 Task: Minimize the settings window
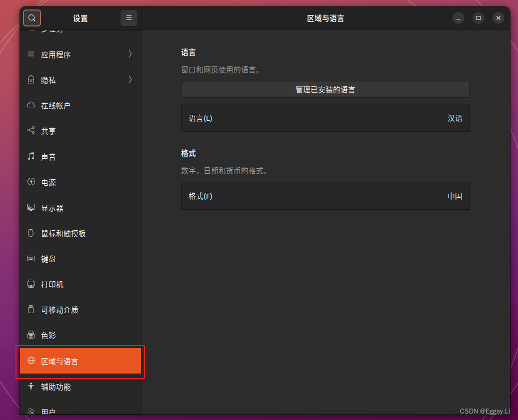458,18
